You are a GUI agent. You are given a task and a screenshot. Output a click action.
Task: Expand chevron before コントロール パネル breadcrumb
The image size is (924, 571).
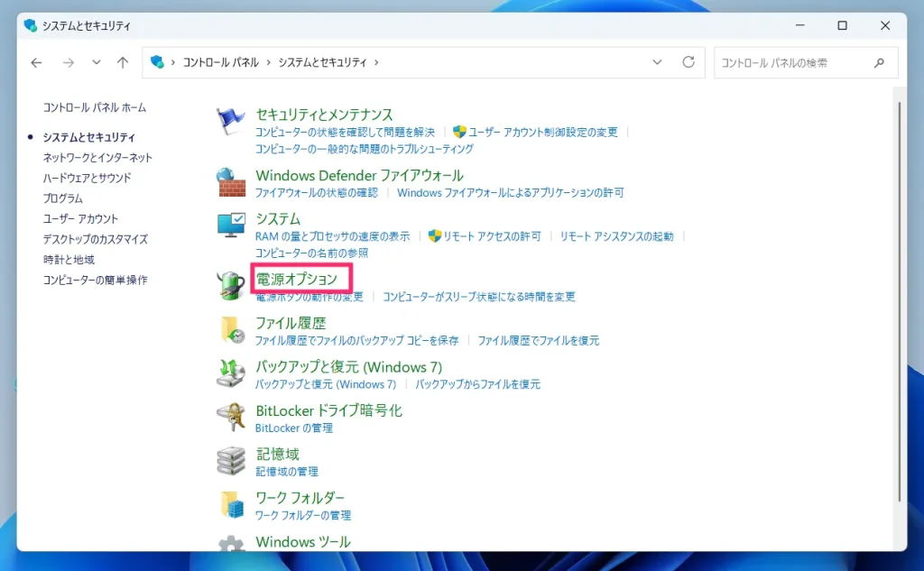(173, 62)
